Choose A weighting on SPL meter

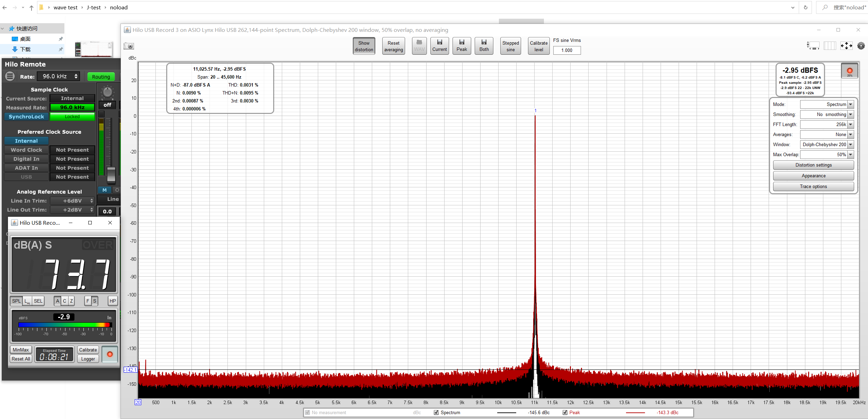(57, 301)
